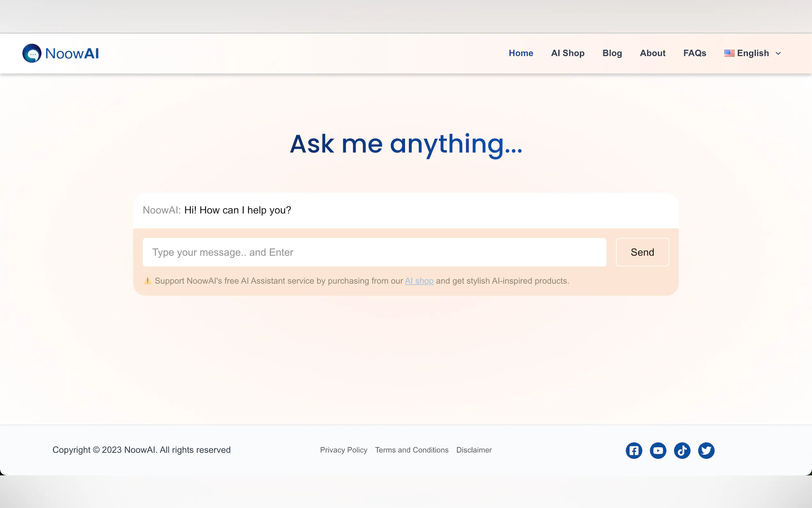Open Terms and Conditions footer link
This screenshot has width=812, height=508.
click(411, 450)
